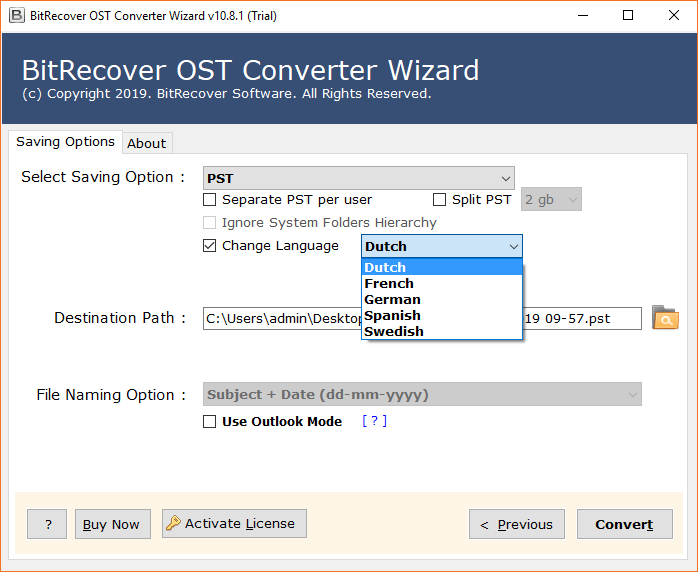Start conversion with Convert button
698x572 pixels.
(x=625, y=524)
